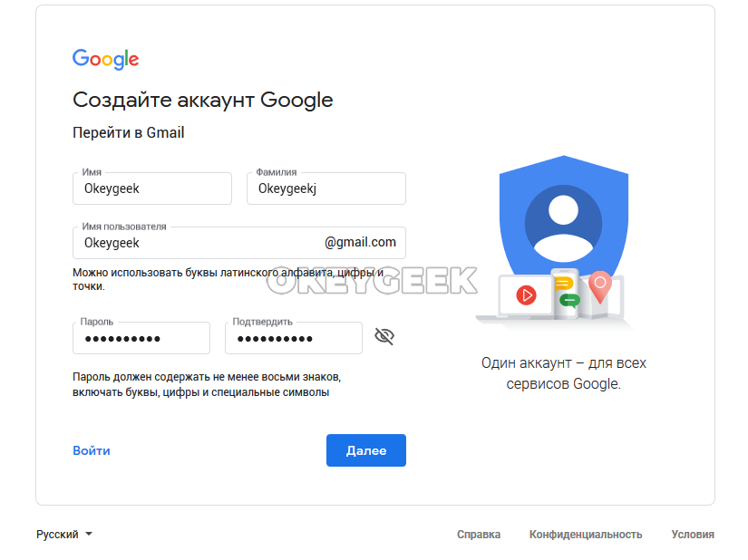Click the yellow chat bubble icon
Screen dimensions: 748x560
[564, 284]
